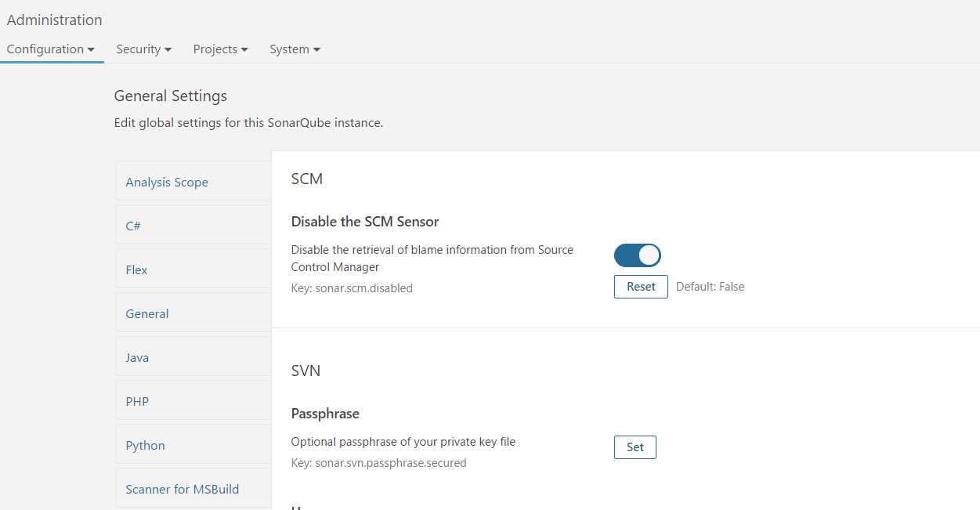Open the General settings category
The image size is (980, 510).
click(x=193, y=313)
